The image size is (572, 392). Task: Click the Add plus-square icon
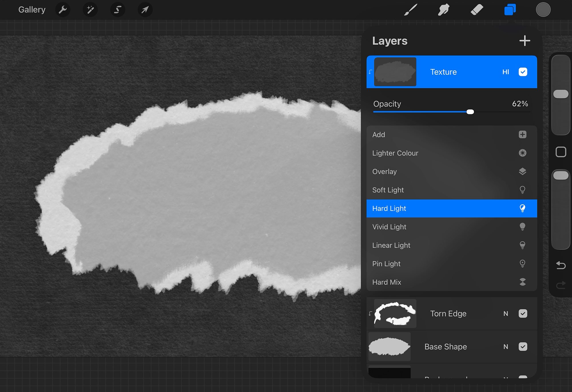pos(523,135)
